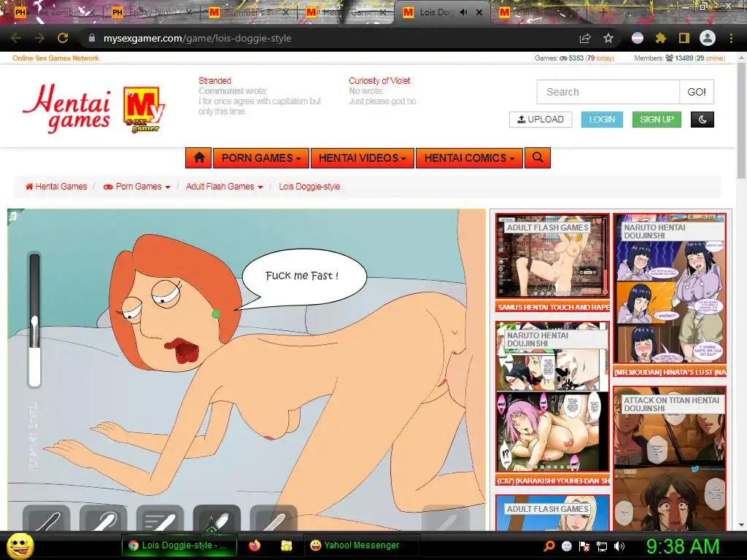
Task: Go back to the previous page
Action: click(x=16, y=38)
